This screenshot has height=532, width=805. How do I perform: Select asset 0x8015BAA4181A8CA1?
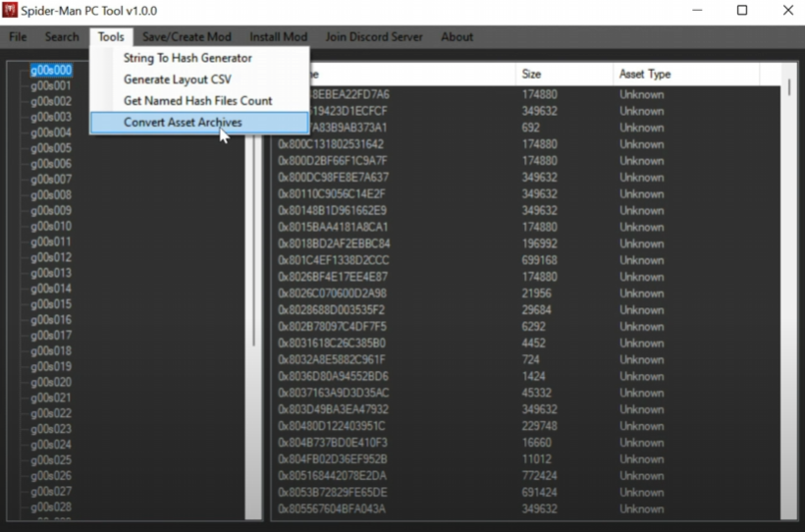click(333, 227)
